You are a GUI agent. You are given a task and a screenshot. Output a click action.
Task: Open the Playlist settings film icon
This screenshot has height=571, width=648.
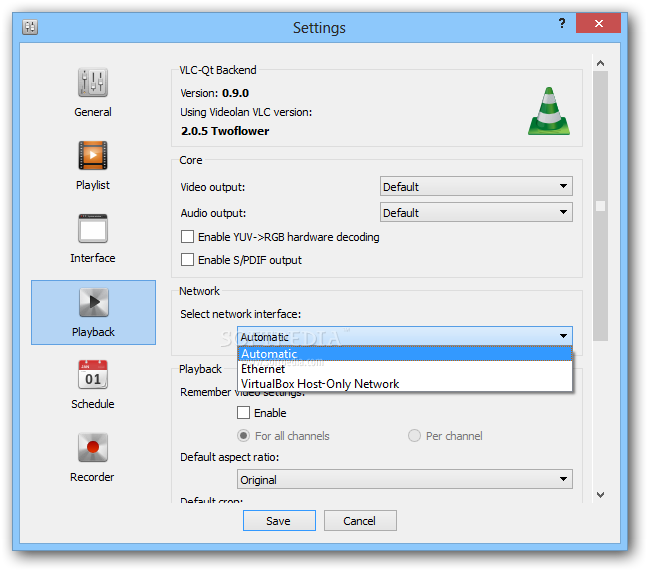point(93,155)
